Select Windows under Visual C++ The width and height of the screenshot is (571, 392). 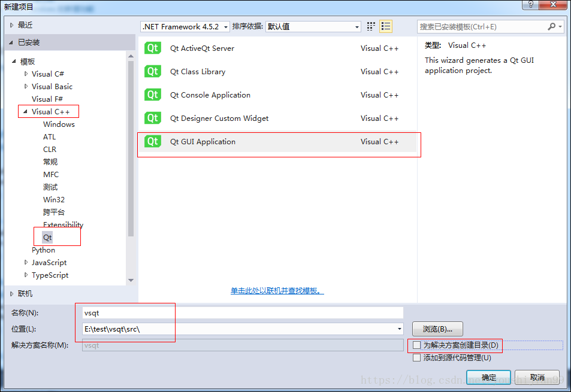(x=59, y=124)
